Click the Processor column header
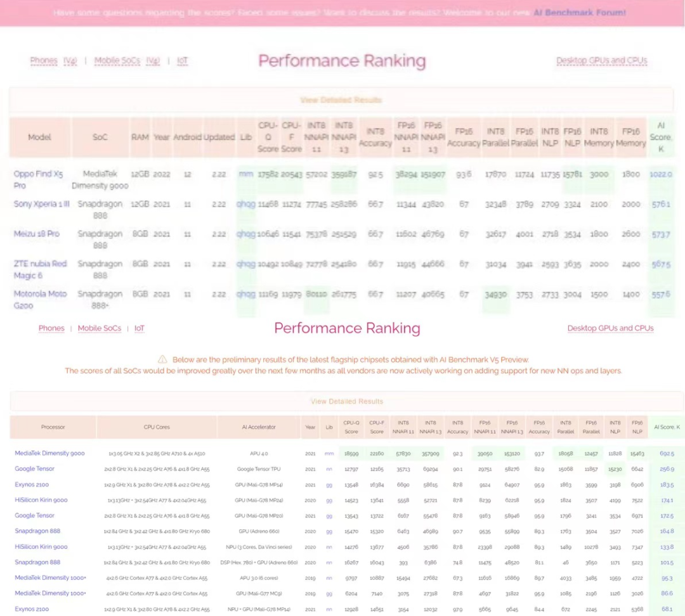Image resolution: width=685 pixels, height=616 pixels. tap(53, 427)
